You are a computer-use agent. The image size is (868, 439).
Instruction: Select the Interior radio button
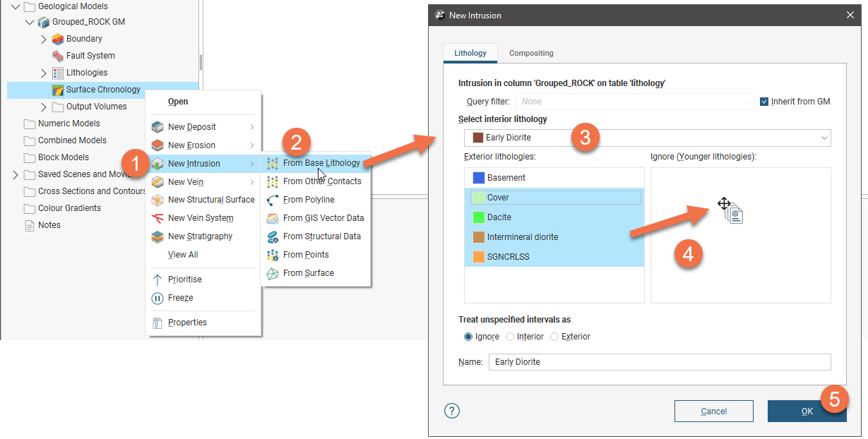pos(510,337)
